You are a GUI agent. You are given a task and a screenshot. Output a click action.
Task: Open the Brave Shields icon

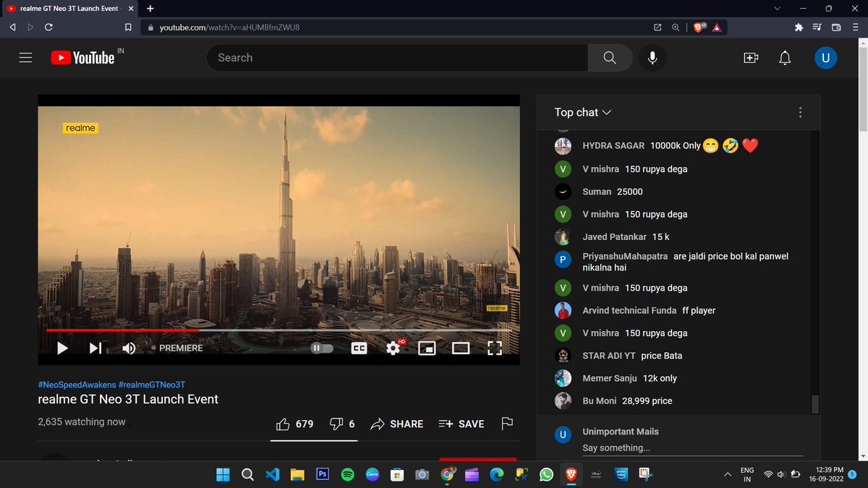pos(699,27)
